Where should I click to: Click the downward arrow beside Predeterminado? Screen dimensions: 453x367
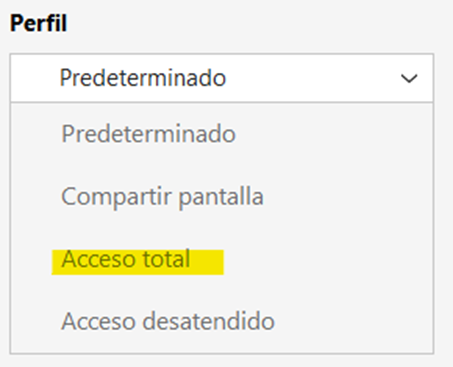point(409,79)
